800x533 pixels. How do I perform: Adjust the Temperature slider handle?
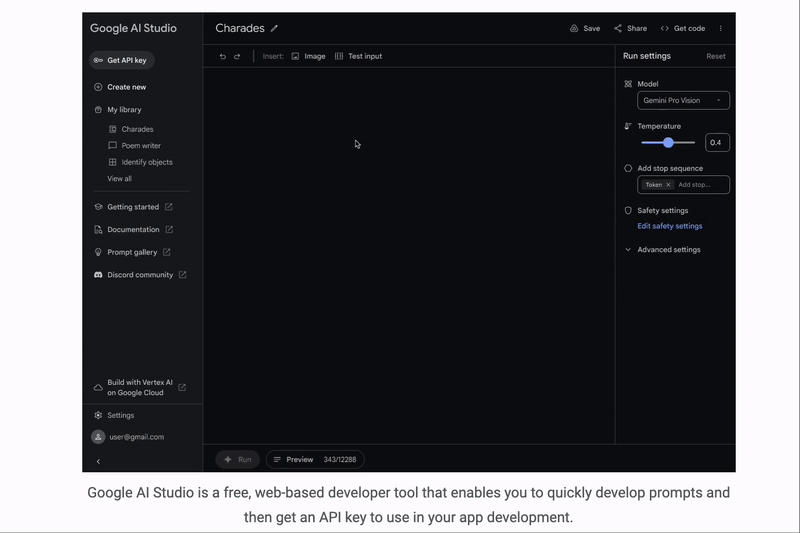point(668,143)
